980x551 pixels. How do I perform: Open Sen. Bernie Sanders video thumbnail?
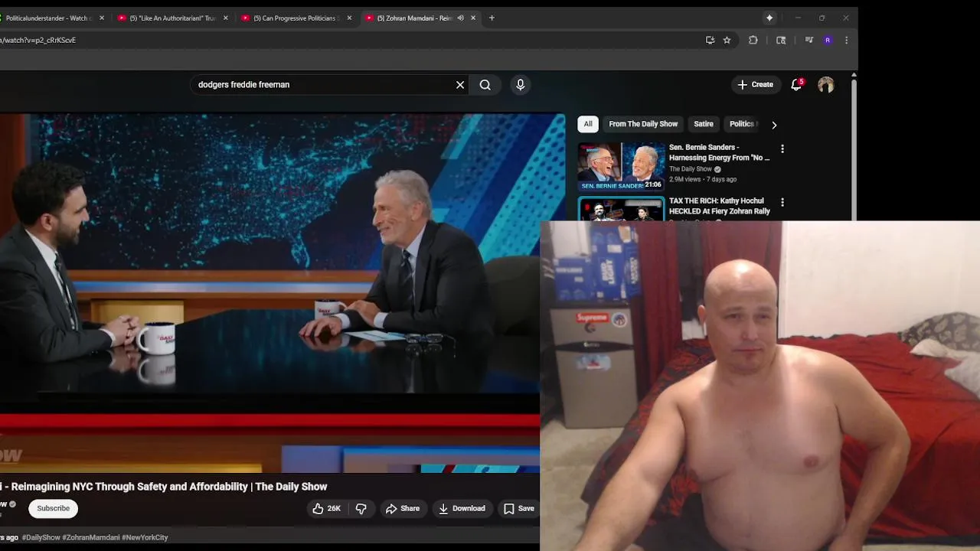pos(621,166)
